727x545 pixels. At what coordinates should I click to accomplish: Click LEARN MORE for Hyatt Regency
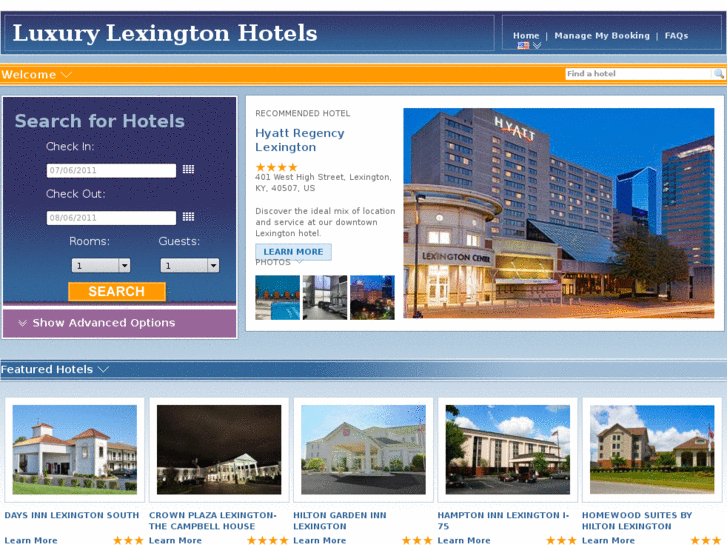[x=293, y=251]
